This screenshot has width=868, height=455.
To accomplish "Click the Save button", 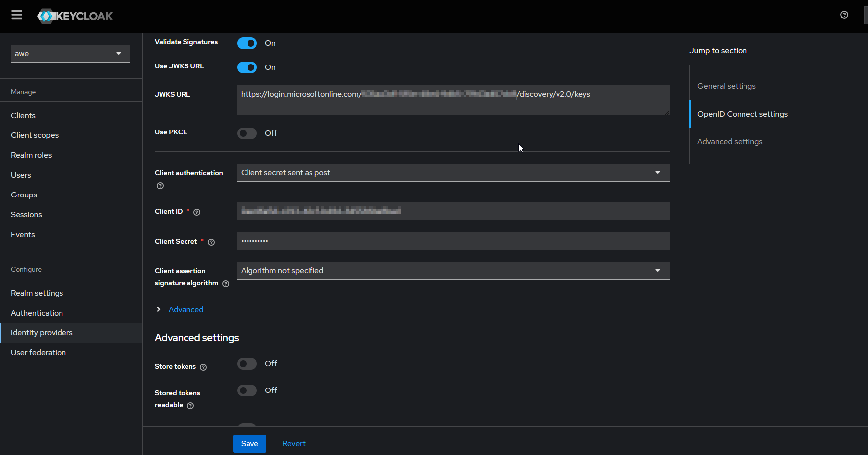I will [x=249, y=444].
